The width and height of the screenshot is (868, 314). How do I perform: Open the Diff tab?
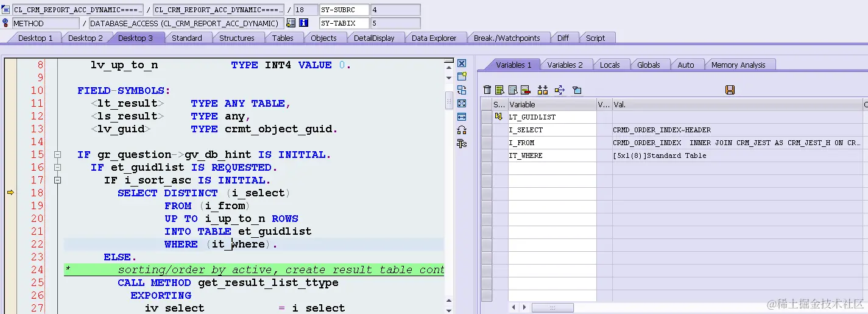click(563, 38)
